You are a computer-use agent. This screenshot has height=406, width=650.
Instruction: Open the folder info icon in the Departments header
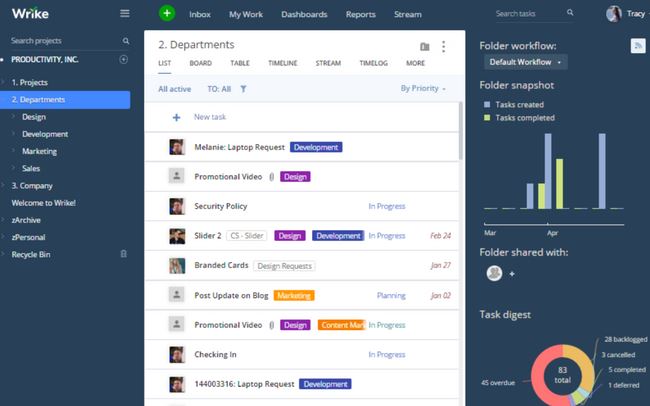[x=424, y=46]
